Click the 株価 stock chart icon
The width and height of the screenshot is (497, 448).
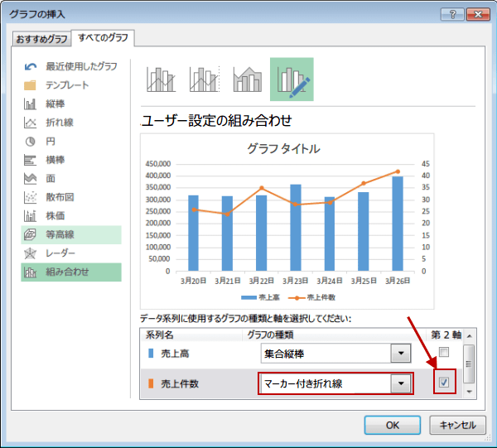click(30, 216)
